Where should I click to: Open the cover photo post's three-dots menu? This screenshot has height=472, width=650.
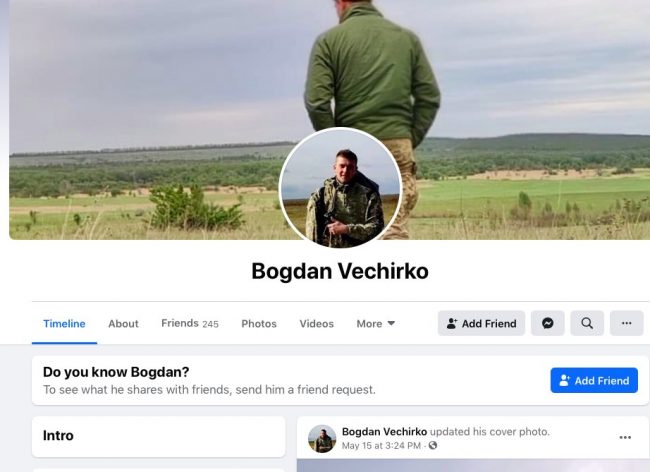pyautogui.click(x=625, y=438)
